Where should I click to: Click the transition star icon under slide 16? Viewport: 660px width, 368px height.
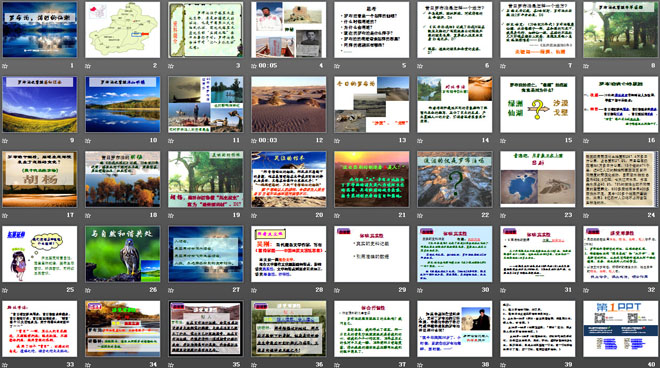[x=586, y=141]
